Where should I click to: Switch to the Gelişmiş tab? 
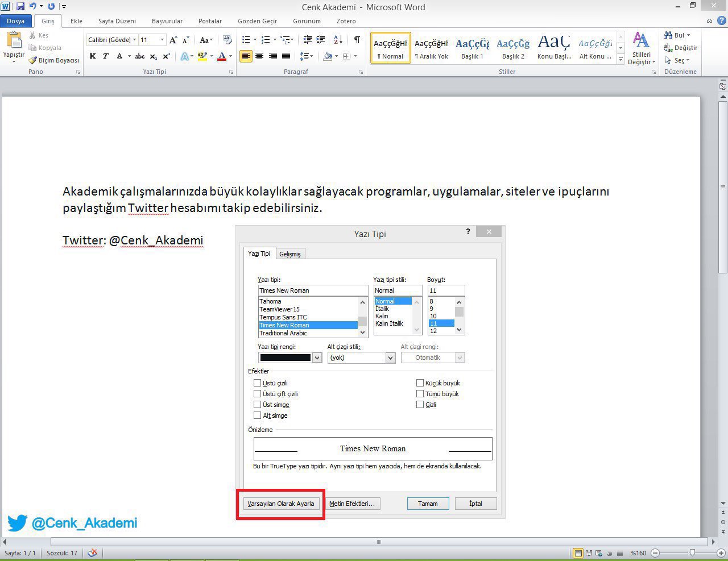click(x=289, y=254)
